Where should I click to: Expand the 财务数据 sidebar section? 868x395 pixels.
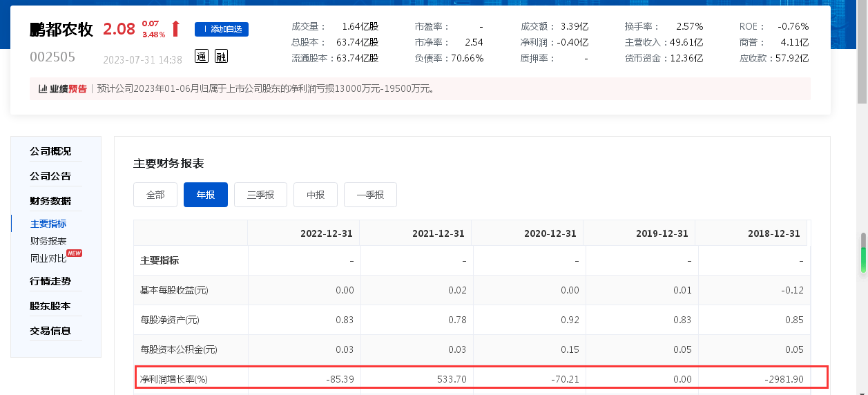click(50, 201)
